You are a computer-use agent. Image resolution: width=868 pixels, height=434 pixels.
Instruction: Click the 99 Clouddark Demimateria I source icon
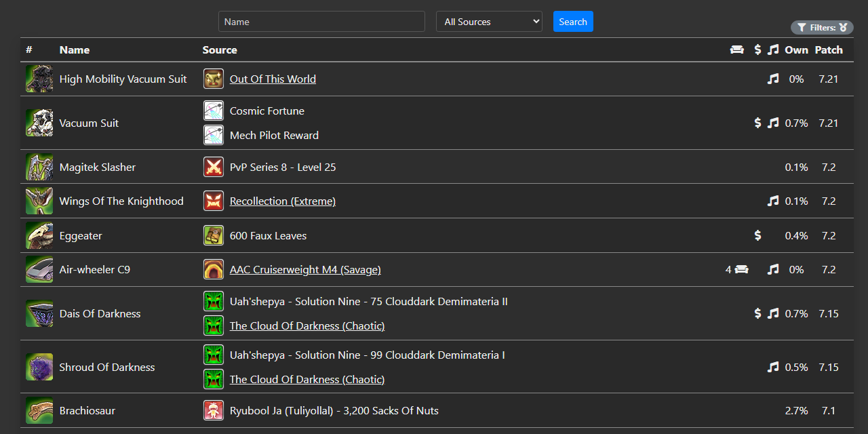click(x=214, y=355)
